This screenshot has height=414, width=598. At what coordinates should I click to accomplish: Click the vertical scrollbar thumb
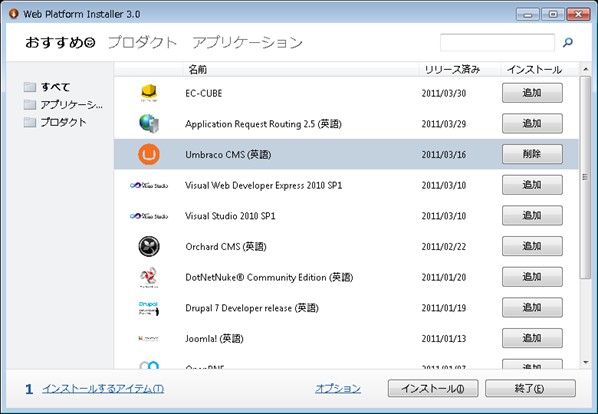pos(585,177)
